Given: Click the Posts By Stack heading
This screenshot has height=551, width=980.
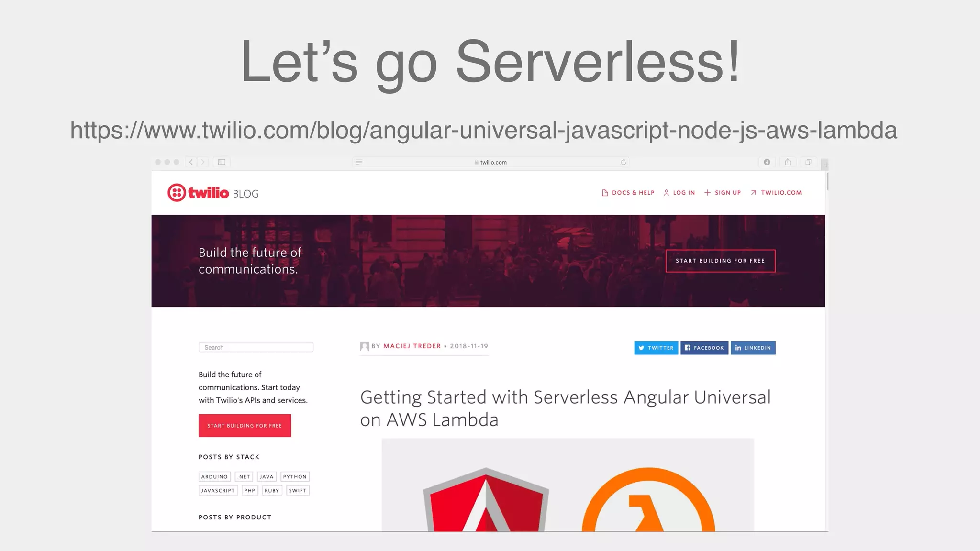Looking at the screenshot, I should (229, 457).
